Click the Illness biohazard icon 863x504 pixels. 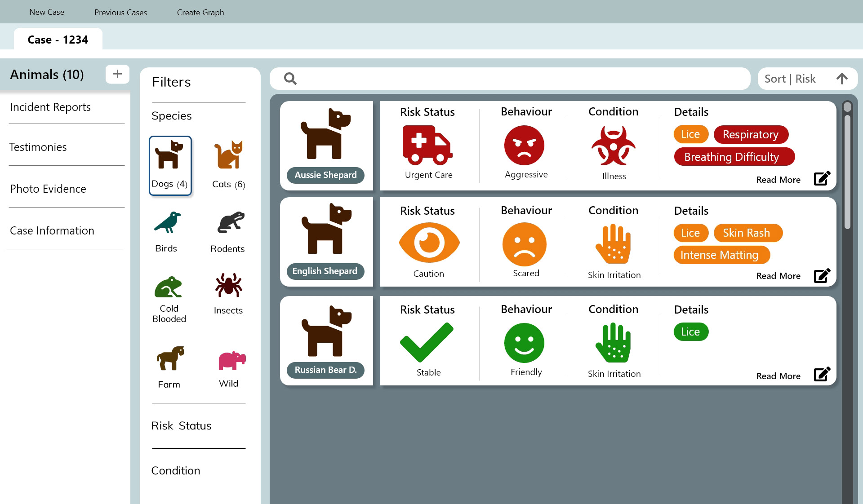tap(614, 146)
